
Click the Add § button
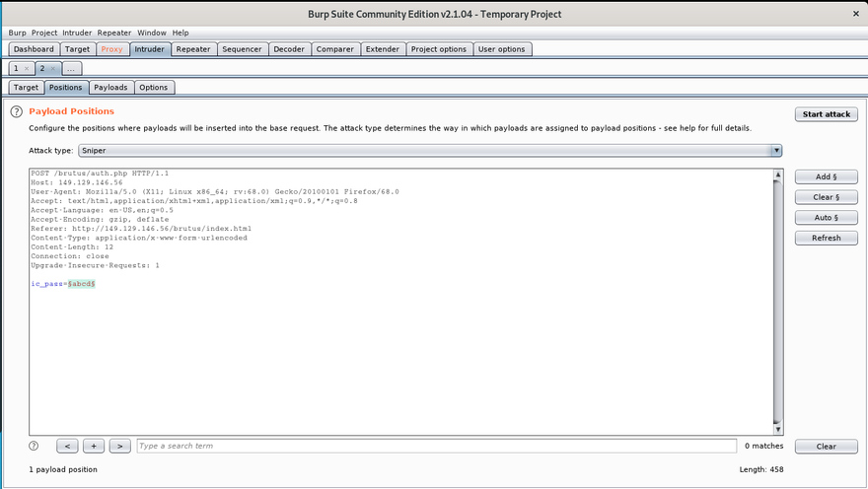point(827,177)
